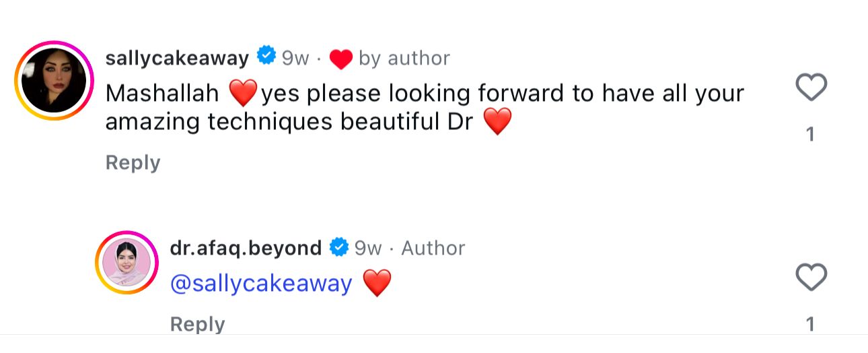This screenshot has height=353, width=868.
Task: Click heart emoji in dr.afaq.beyond's reply
Action: [x=377, y=284]
